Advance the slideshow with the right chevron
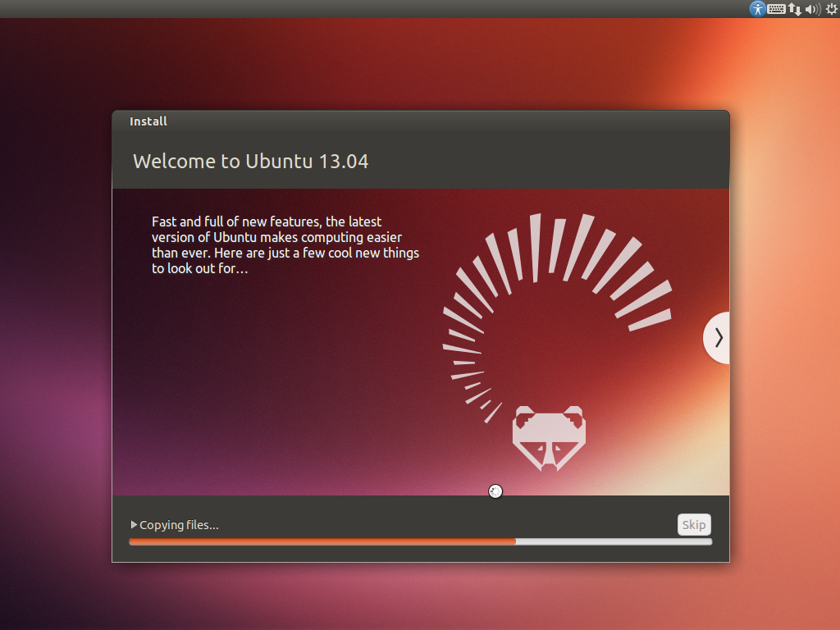Image resolution: width=840 pixels, height=630 pixels. tap(718, 337)
